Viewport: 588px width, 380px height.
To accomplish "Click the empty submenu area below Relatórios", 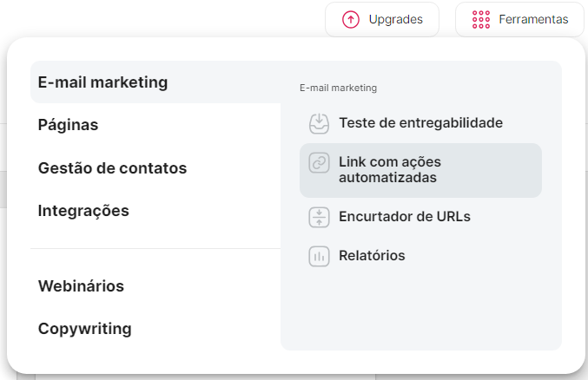I will pos(420,308).
